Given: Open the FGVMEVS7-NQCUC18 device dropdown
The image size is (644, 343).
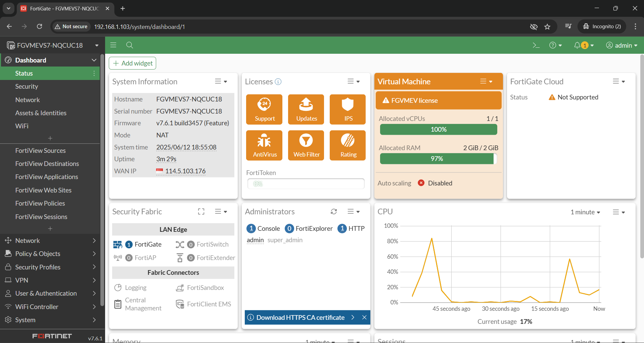Looking at the screenshot, I should point(53,45).
